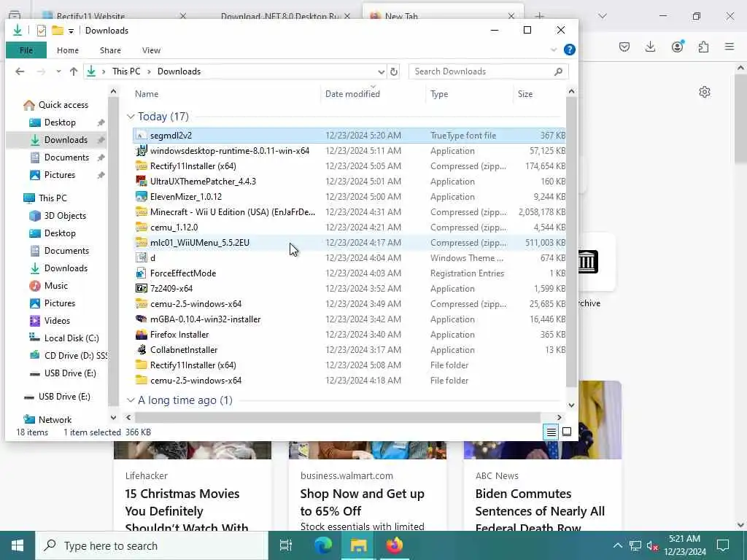Click the CollabnetInstaller file icon
747x560 pixels.
141,349
